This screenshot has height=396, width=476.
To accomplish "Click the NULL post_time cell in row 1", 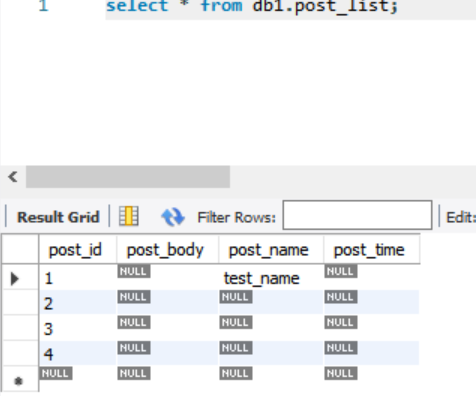I will (x=372, y=278).
